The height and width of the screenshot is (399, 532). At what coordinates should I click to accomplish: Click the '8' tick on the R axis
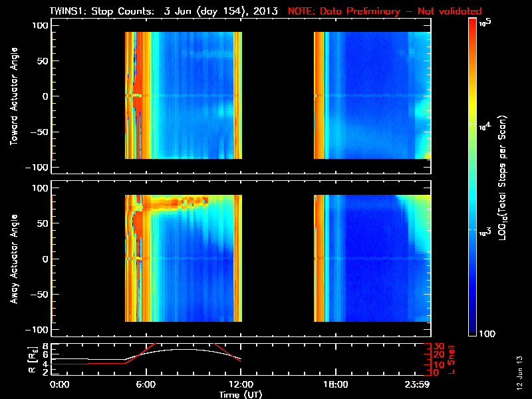45,346
